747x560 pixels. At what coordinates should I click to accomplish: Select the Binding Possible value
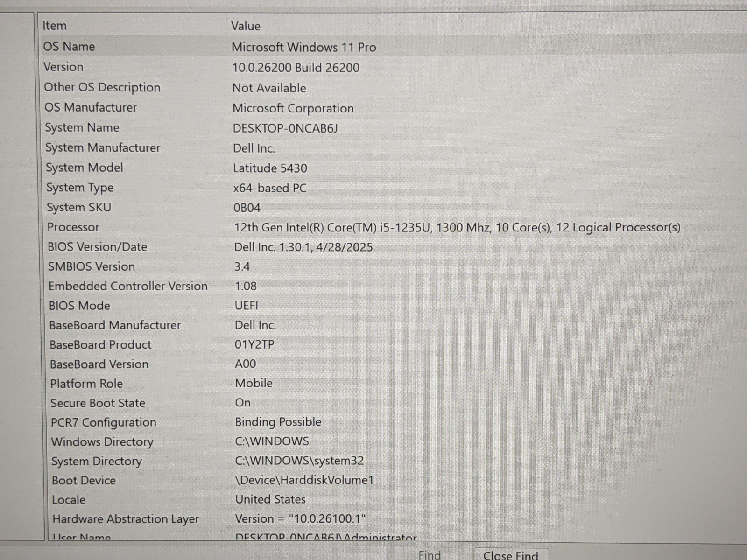(x=278, y=422)
